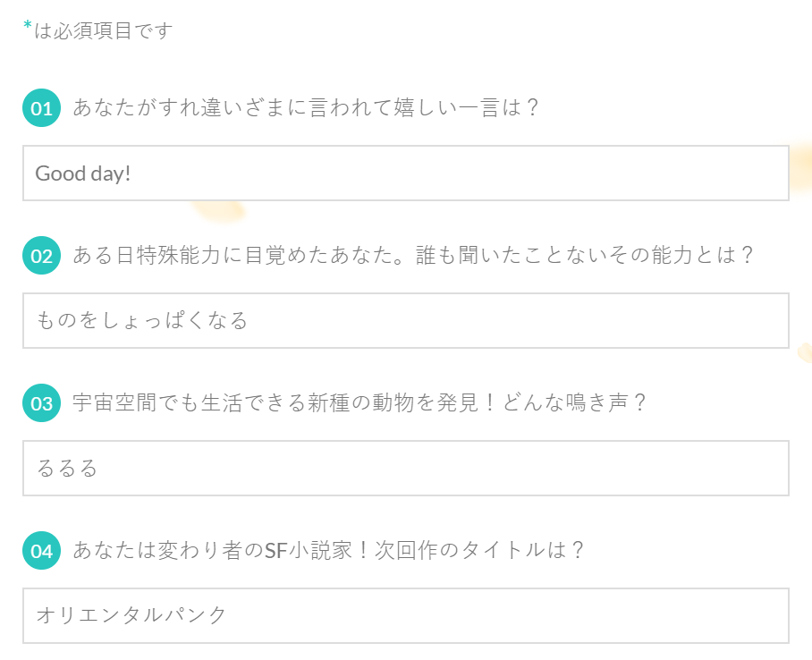Click the orange decorative blob near question 02
This screenshot has height=660, width=812.
pos(218,211)
